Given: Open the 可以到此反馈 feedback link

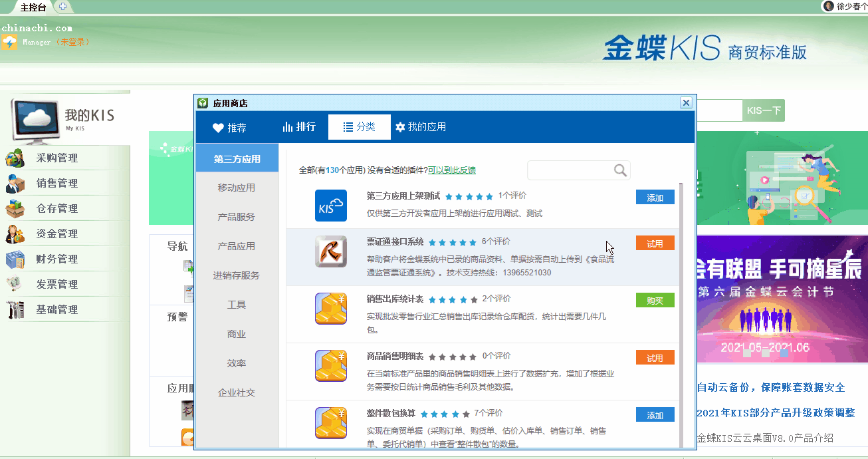Looking at the screenshot, I should [x=452, y=170].
